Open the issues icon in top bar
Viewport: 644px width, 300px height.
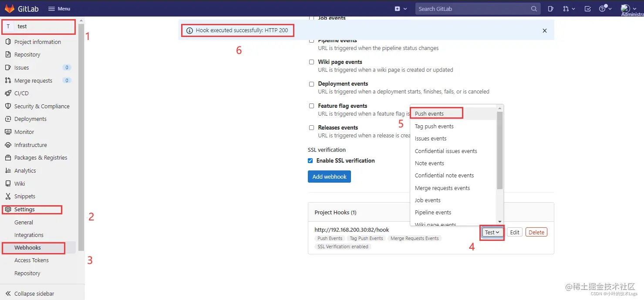[x=550, y=9]
